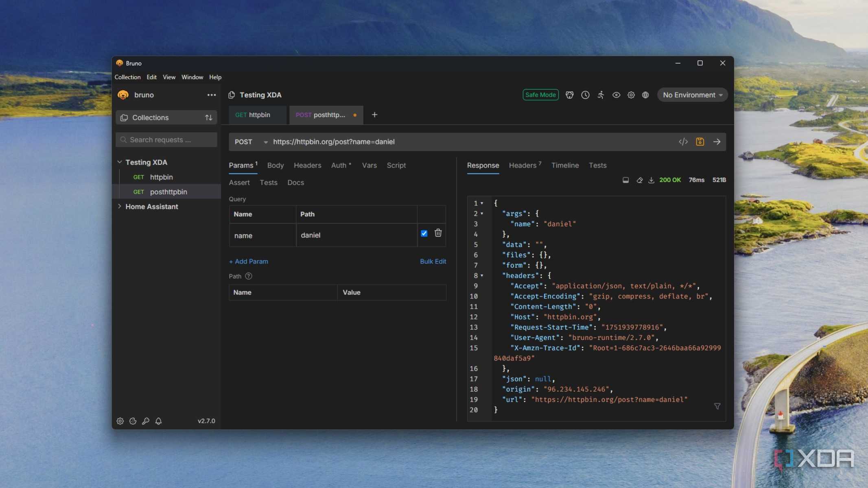
Task: Click the Generate Code icon
Action: (x=683, y=142)
